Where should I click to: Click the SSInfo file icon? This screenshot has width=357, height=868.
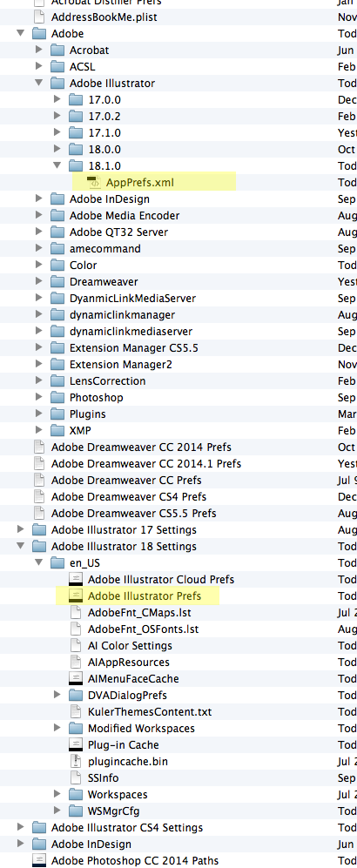77,777
